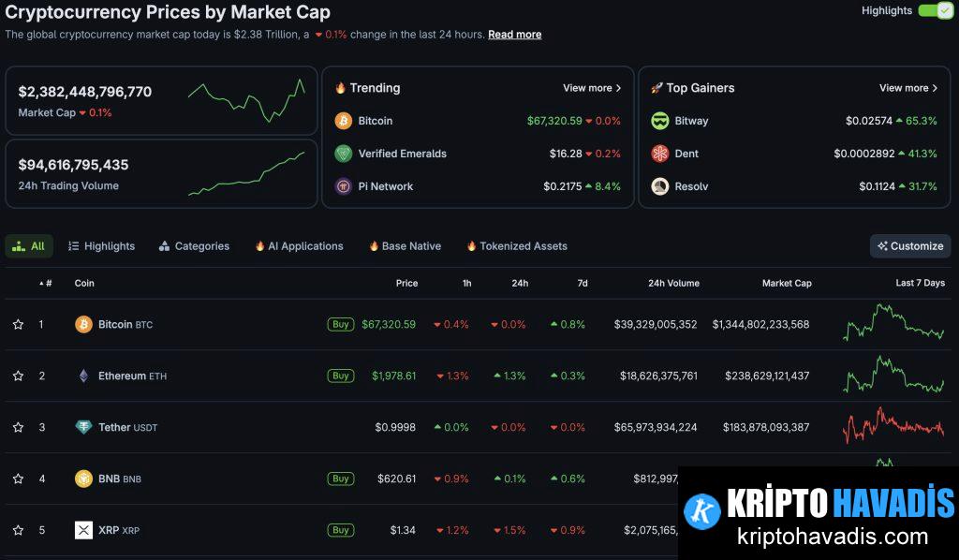Screen dimensions: 959x560
Task: Star Bitcoin to add to watchlist
Action: [x=17, y=324]
